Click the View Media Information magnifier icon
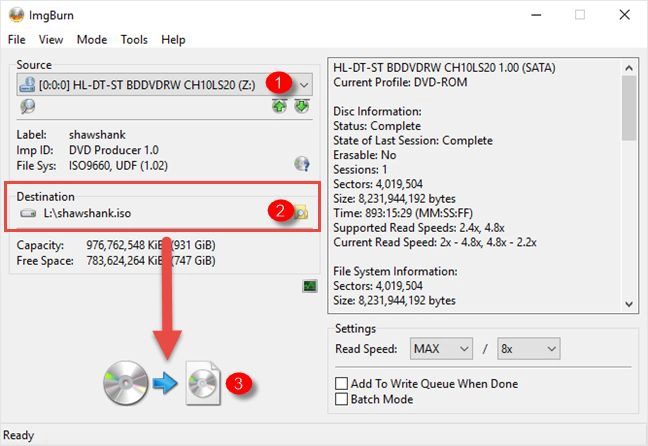 [28, 106]
